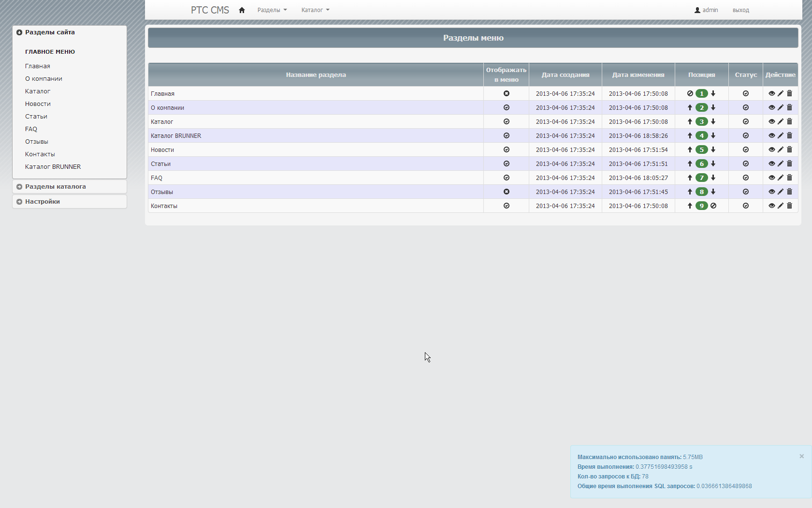Move Статьи row down one position
Screen dimensions: 812x508
coord(713,164)
